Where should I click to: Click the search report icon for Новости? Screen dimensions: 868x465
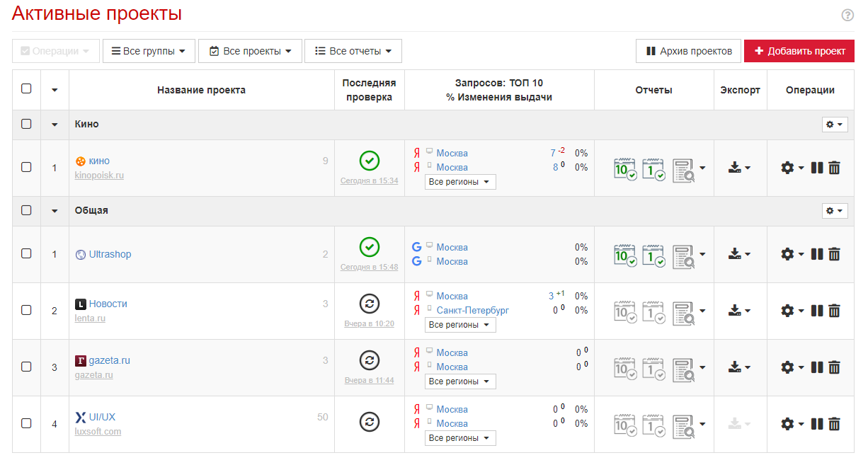(x=683, y=311)
